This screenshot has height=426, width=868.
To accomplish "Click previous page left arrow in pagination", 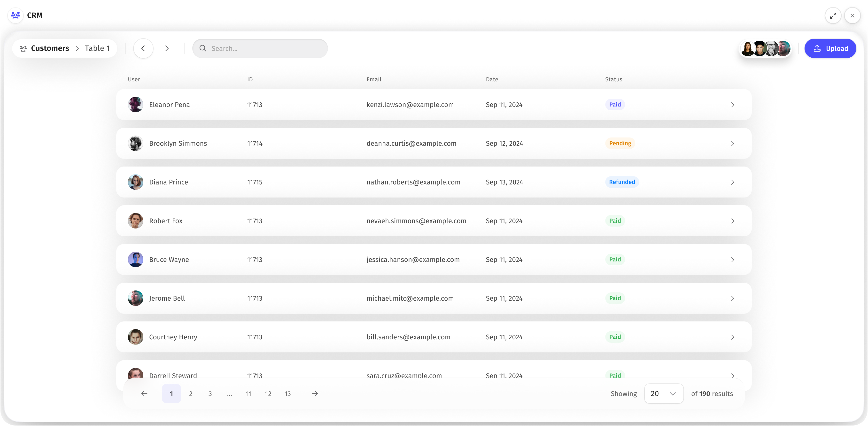I will (x=144, y=393).
